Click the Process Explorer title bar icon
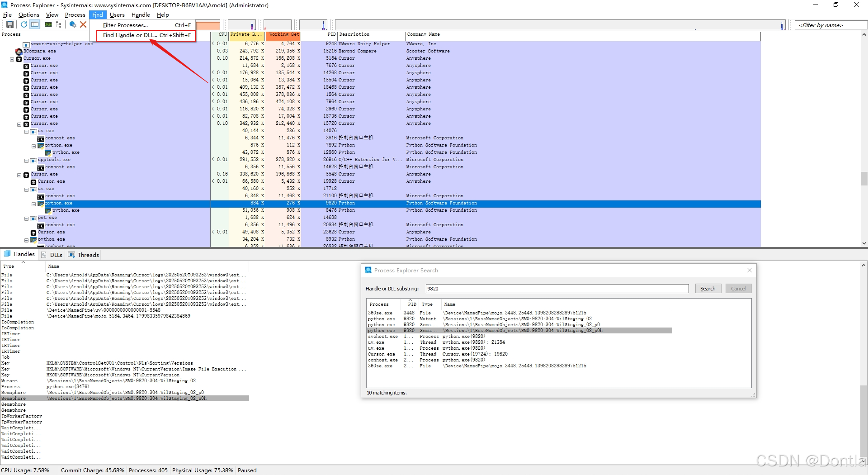This screenshot has height=475, width=868. [x=5, y=5]
